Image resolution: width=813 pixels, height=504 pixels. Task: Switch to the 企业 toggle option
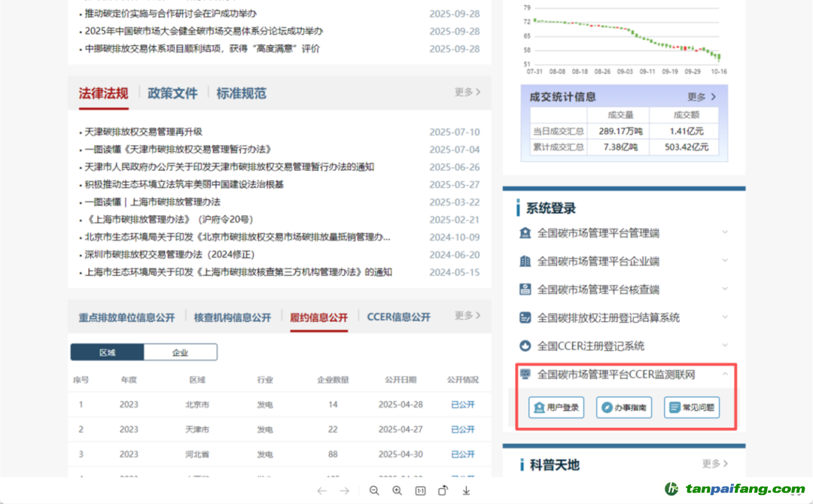coord(180,352)
